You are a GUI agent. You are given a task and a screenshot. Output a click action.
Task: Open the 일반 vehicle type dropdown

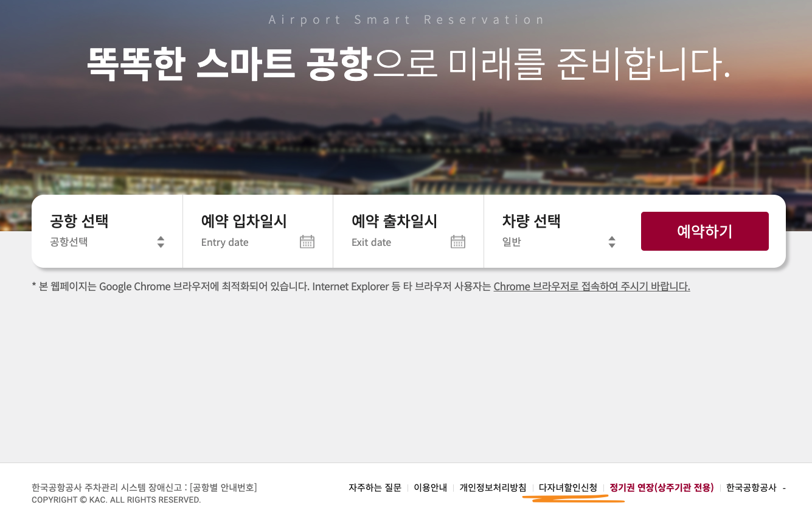tap(560, 242)
